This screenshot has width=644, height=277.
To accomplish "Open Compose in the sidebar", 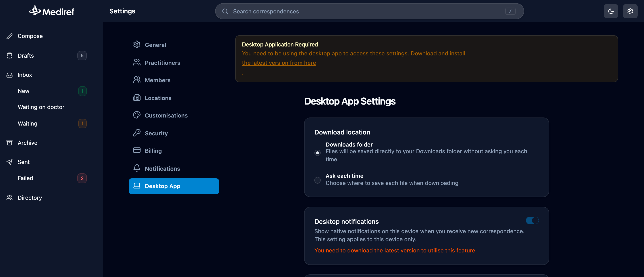I will click(30, 36).
